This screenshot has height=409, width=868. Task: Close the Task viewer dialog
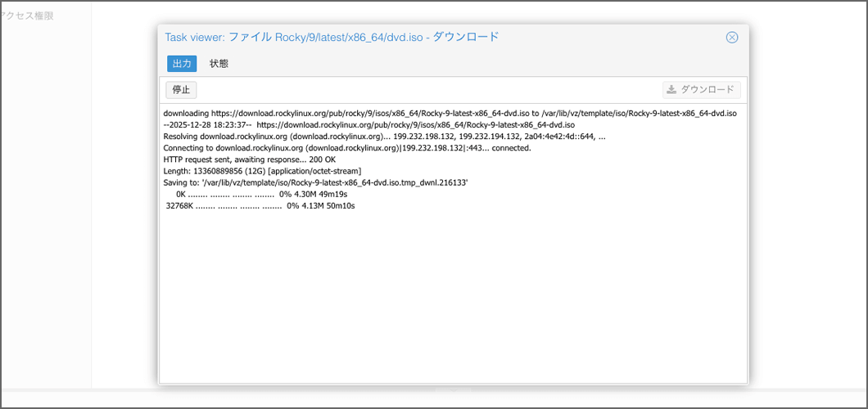[x=732, y=37]
